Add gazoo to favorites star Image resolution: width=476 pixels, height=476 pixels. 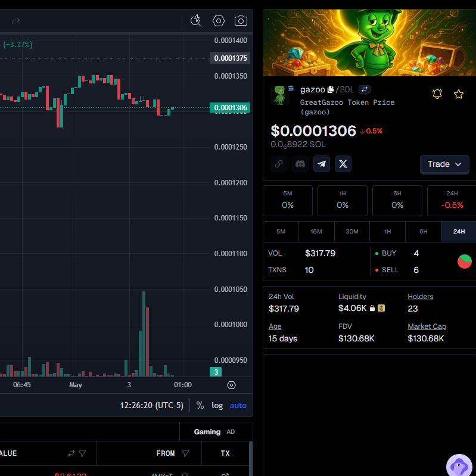pyautogui.click(x=459, y=94)
